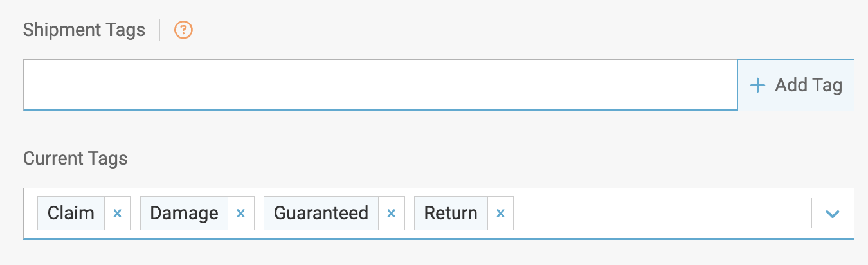Click the Current Tags heading
The height and width of the screenshot is (265, 868).
(75, 158)
